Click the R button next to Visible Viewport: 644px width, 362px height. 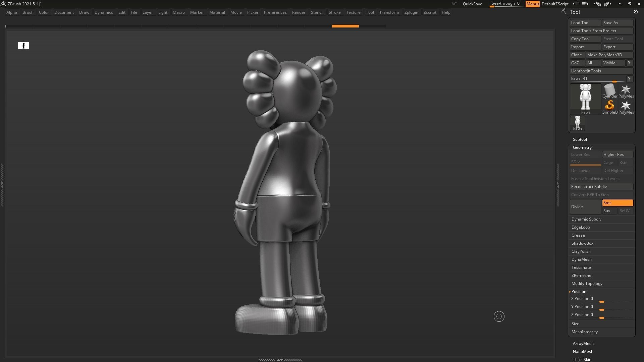point(629,63)
